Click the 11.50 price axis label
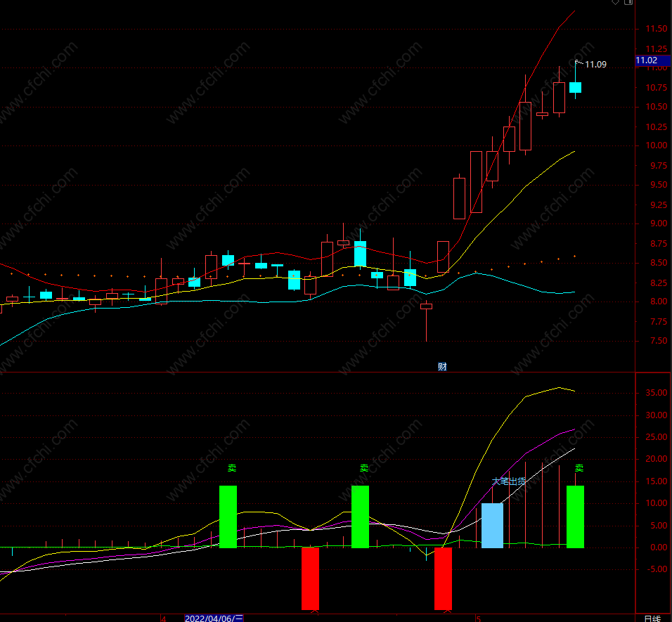 coord(656,29)
